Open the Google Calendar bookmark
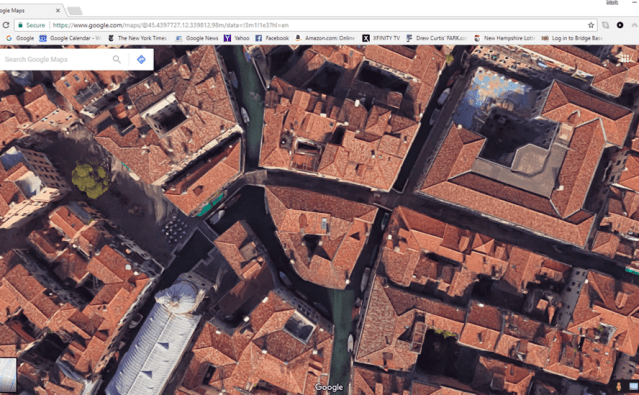The width and height of the screenshot is (639, 395). pyautogui.click(x=70, y=38)
